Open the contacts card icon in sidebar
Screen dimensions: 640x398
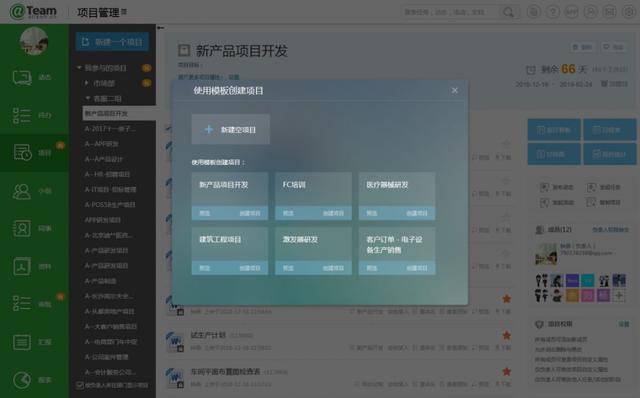[x=22, y=229]
